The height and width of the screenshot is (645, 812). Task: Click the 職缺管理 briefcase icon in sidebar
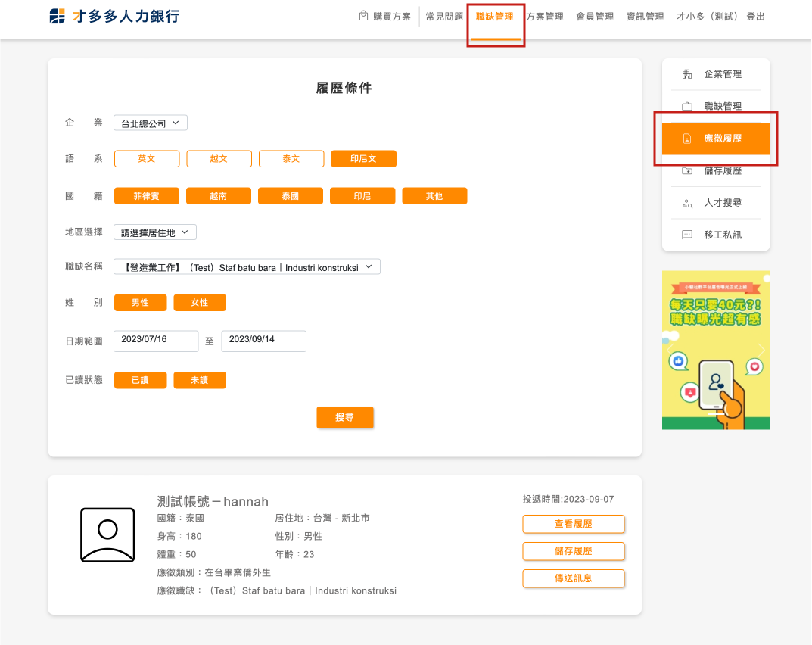pyautogui.click(x=687, y=107)
